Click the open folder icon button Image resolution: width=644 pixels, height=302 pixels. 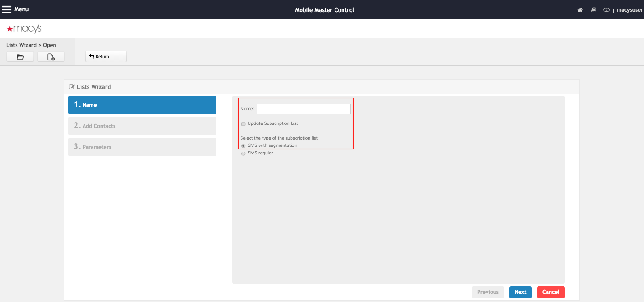coord(20,57)
